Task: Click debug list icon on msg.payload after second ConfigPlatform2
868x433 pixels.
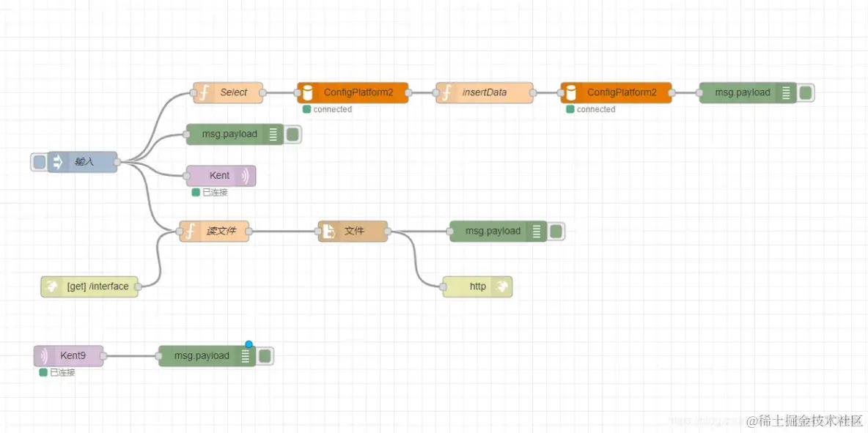Action: click(x=787, y=93)
